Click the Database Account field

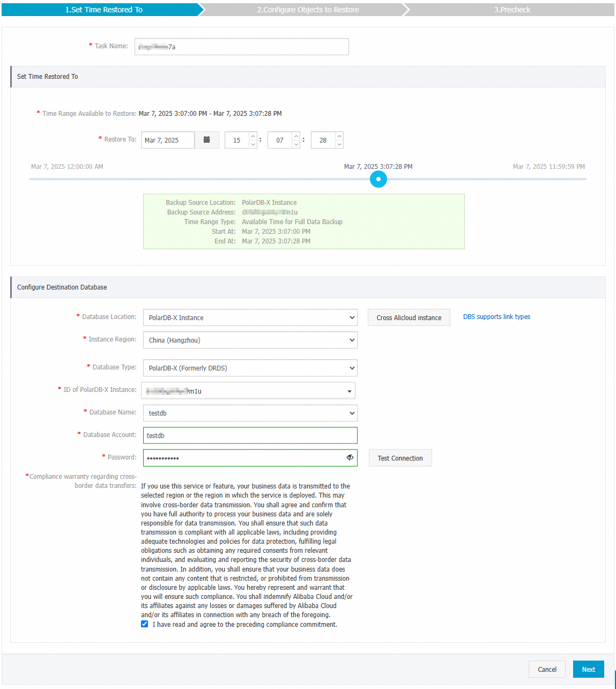coord(250,435)
